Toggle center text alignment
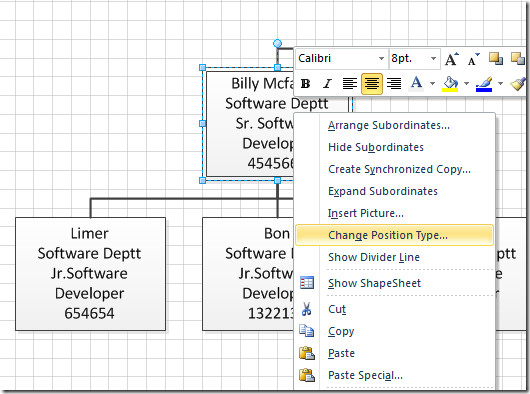The width and height of the screenshot is (530, 394). coord(371,83)
